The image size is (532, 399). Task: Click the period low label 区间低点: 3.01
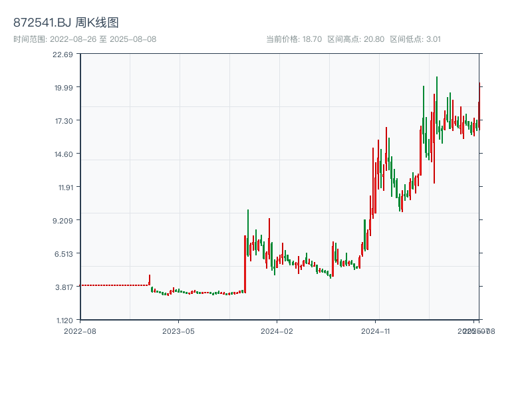pyautogui.click(x=415, y=39)
